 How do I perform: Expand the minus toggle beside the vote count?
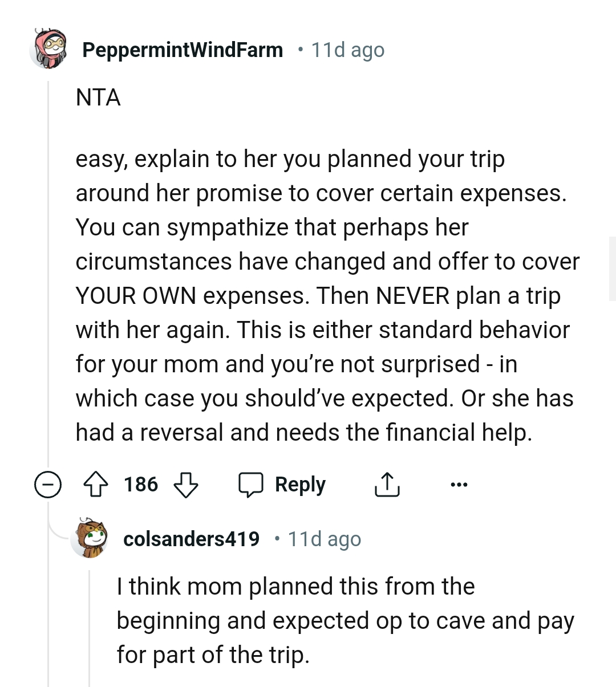(48, 485)
